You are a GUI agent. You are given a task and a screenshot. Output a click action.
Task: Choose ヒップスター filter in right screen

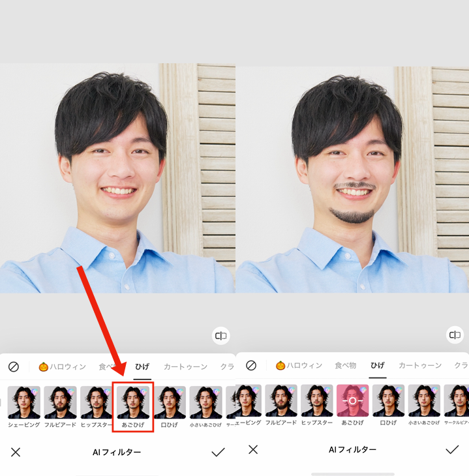coord(317,405)
